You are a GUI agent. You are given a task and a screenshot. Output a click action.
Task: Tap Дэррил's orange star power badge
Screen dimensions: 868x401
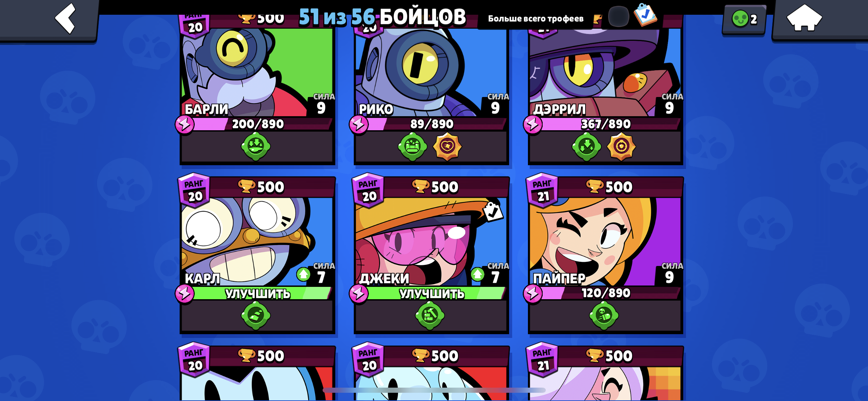pos(621,147)
